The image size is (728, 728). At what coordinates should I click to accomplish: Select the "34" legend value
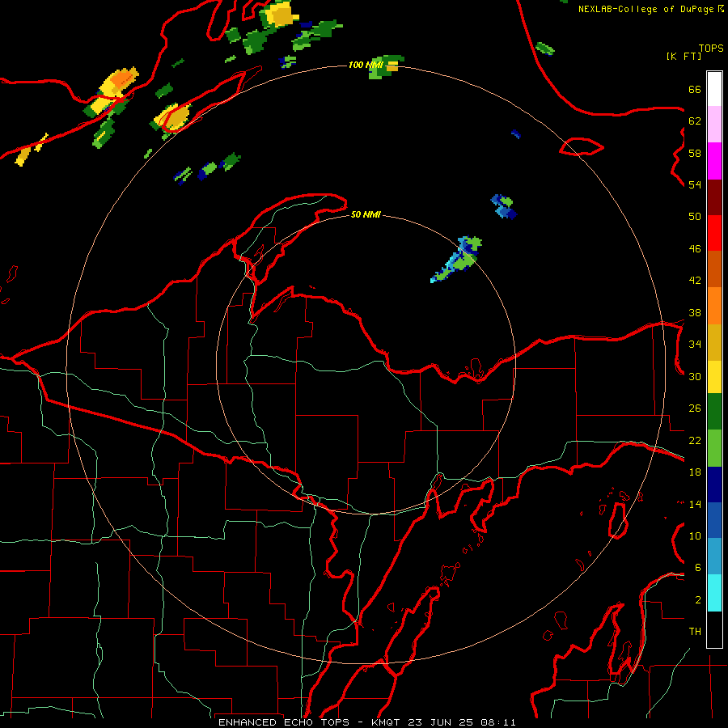(695, 345)
